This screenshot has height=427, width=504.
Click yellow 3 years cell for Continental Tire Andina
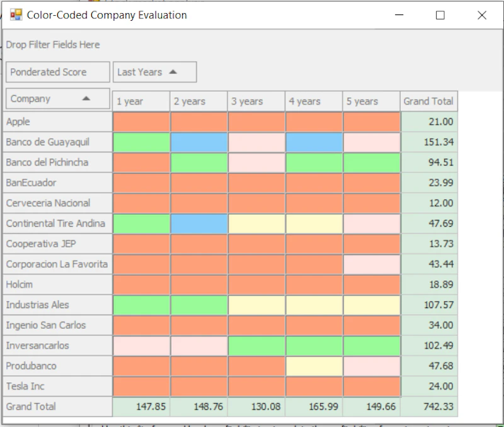tap(256, 224)
